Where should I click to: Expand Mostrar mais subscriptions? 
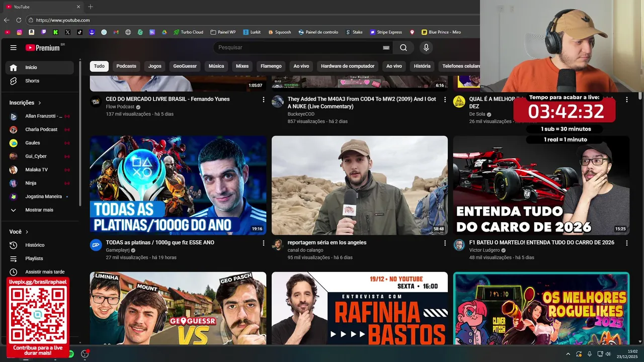(x=40, y=210)
